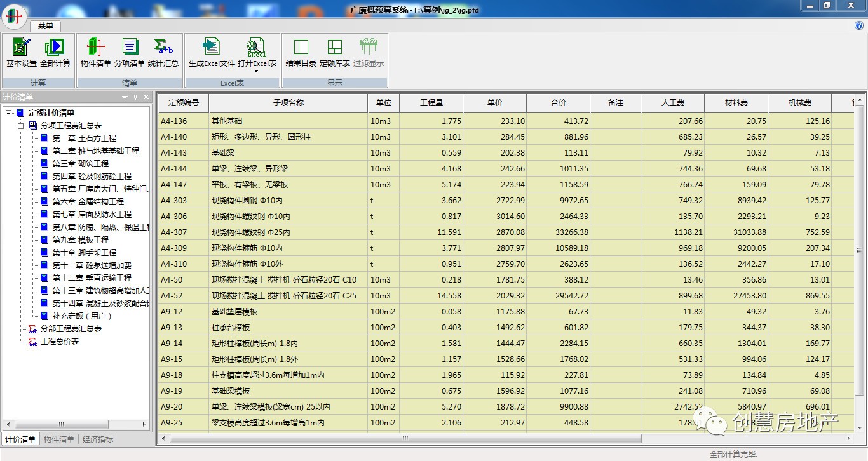The width and height of the screenshot is (868, 461).
Task: Select 补充定额（用户）item
Action: pyautogui.click(x=83, y=316)
